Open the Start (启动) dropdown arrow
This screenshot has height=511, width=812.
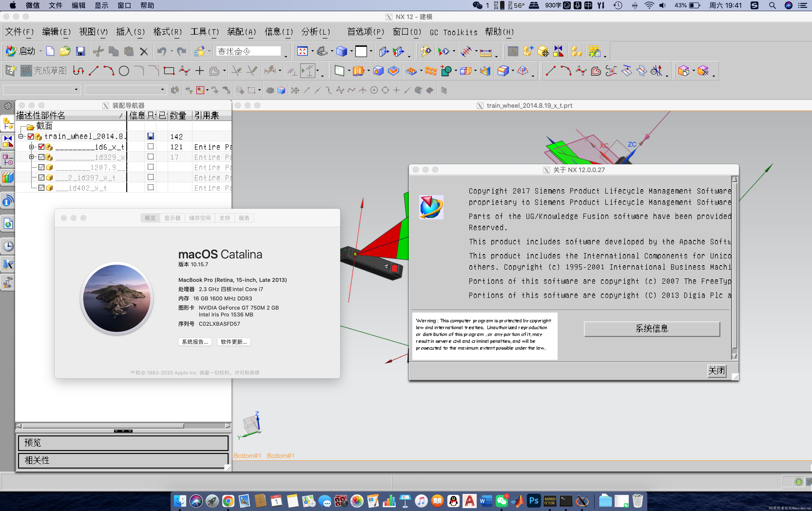[x=40, y=52]
